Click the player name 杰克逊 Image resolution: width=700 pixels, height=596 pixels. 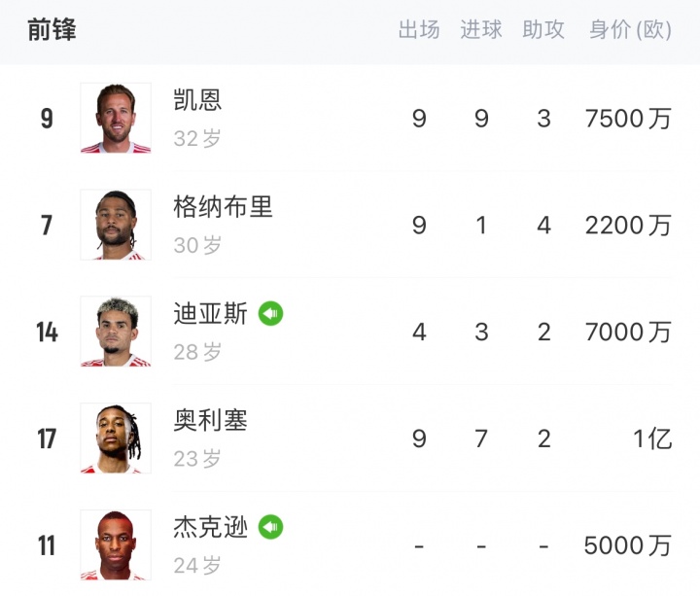[x=210, y=527]
